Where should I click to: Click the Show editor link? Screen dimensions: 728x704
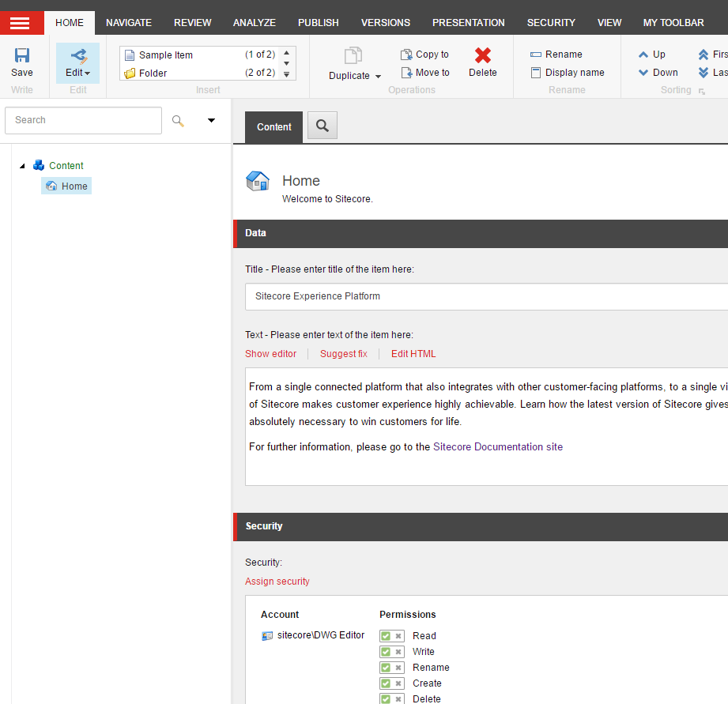pos(270,354)
